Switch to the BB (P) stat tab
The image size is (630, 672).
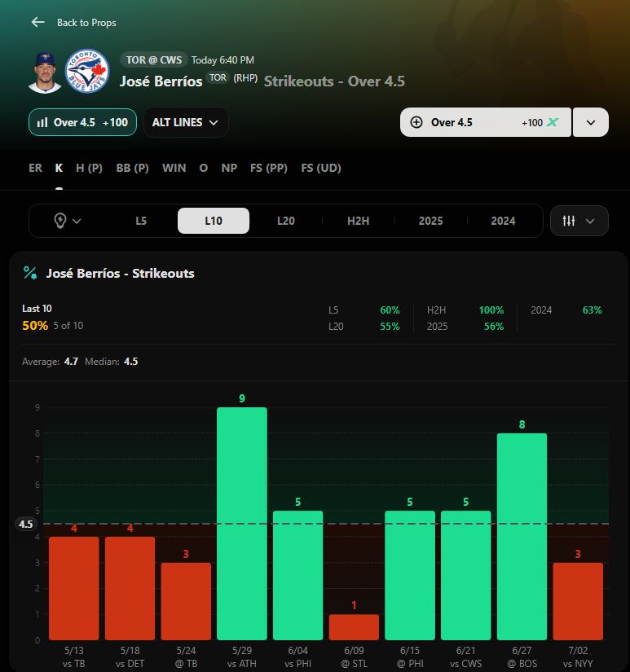click(x=132, y=168)
